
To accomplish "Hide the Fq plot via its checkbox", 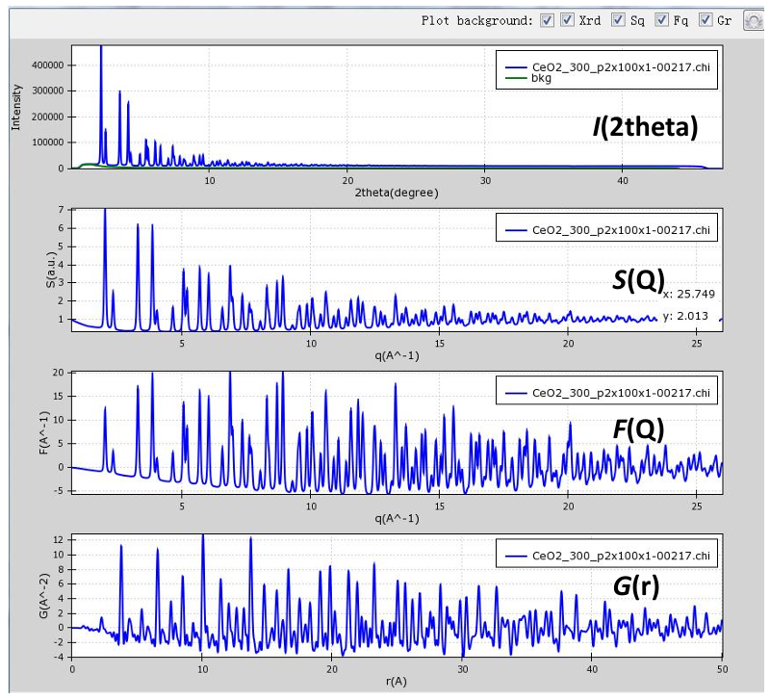I will pos(660,19).
